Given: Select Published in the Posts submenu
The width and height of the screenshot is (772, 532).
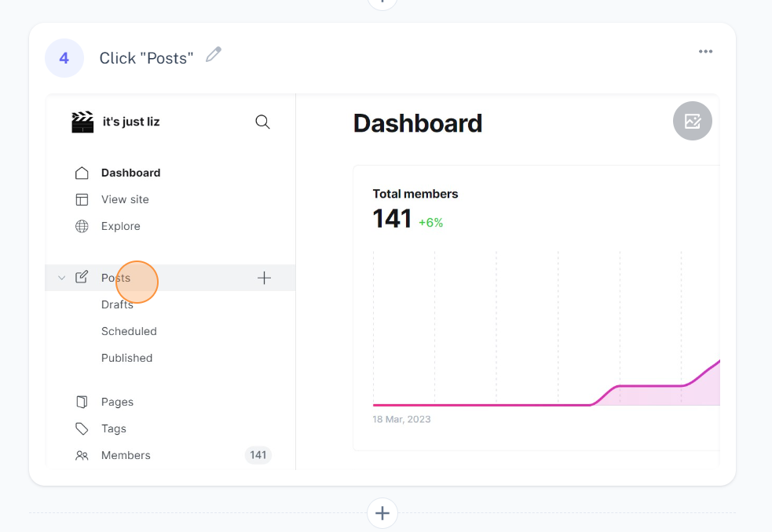Looking at the screenshot, I should point(127,358).
